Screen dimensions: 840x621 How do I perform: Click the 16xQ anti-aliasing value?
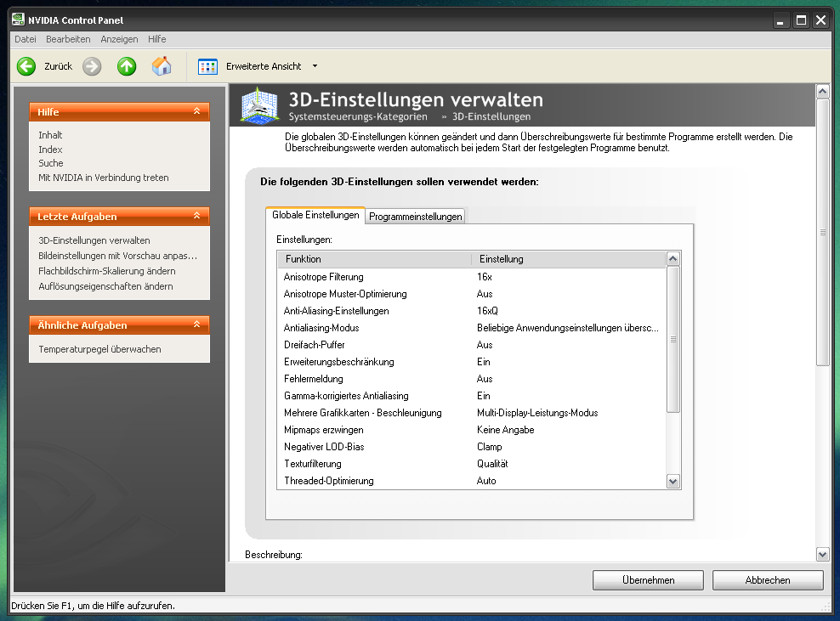487,311
